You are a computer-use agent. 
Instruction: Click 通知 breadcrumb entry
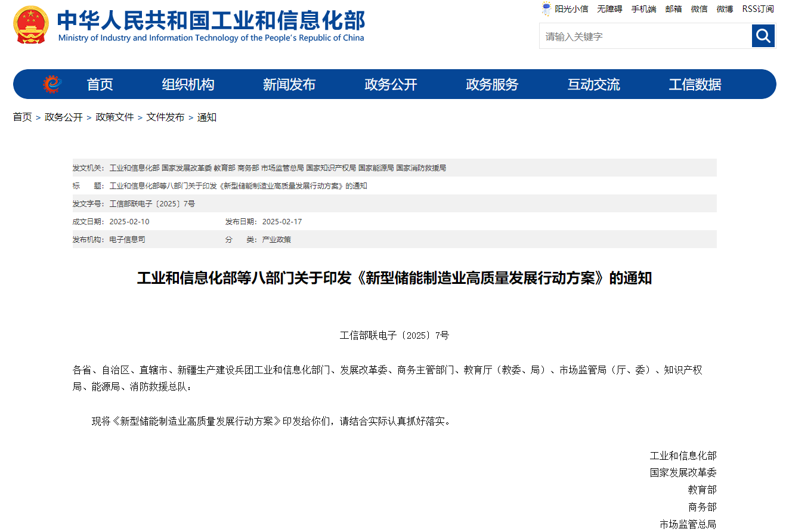207,117
